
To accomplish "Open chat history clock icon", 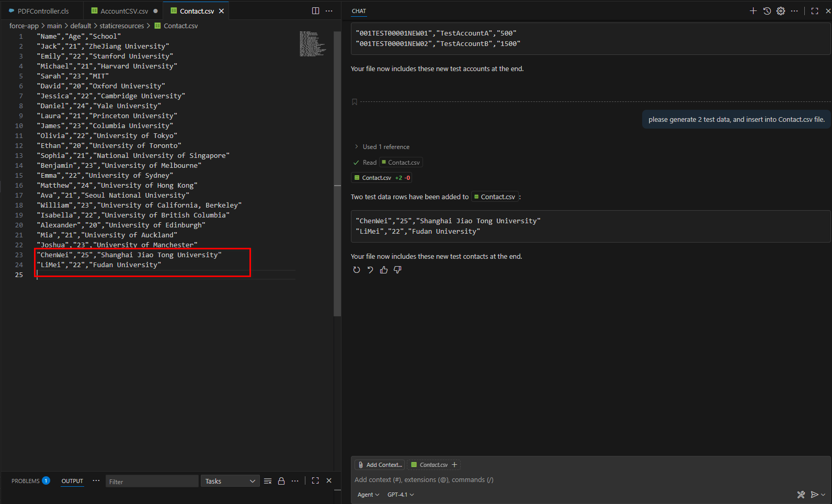I will click(x=767, y=11).
